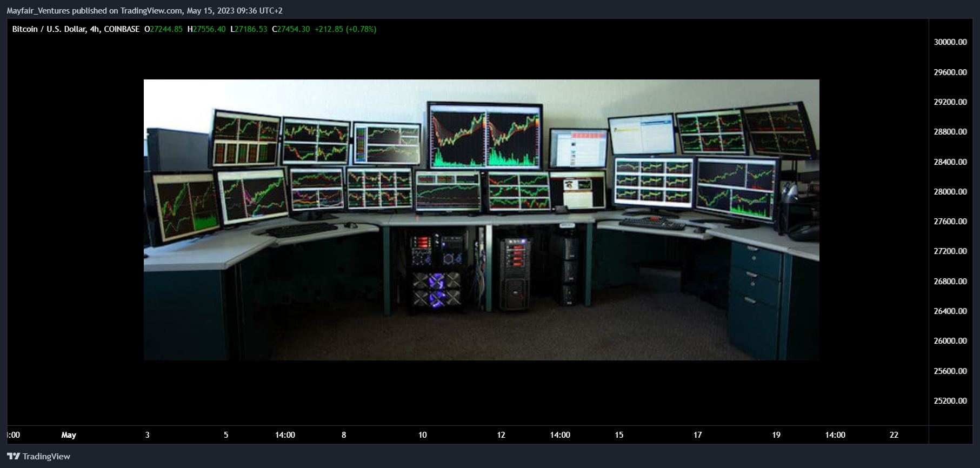Screen dimensions: 980x468
Task: Click the TradingView logo at bottom left
Action: point(38,457)
